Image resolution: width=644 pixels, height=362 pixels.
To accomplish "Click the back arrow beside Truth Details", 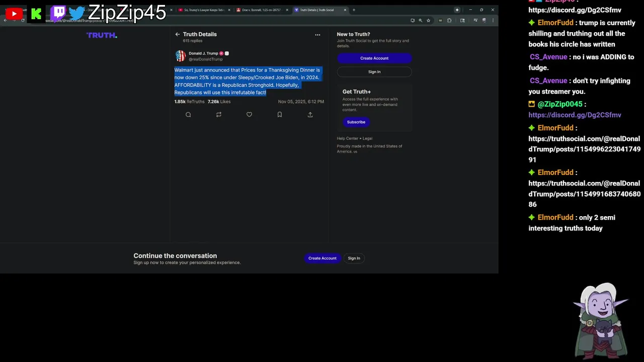I will coord(177,34).
